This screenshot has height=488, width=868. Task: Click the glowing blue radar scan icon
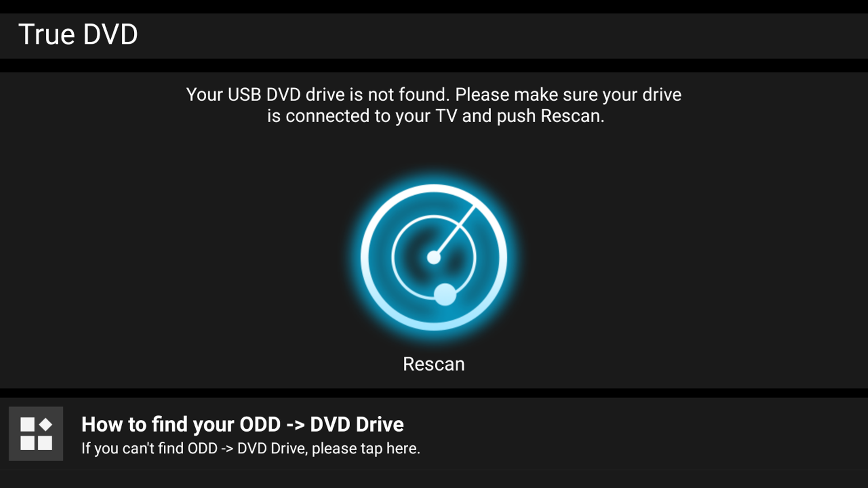434,257
